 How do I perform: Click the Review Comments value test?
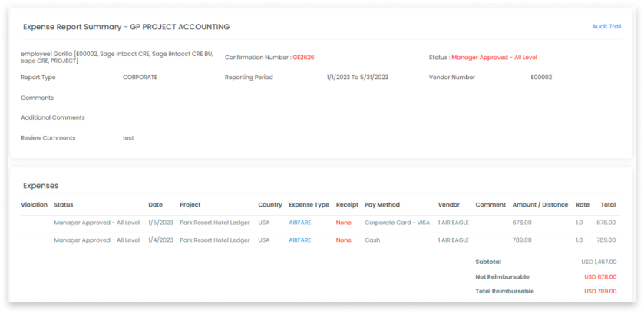tap(128, 138)
